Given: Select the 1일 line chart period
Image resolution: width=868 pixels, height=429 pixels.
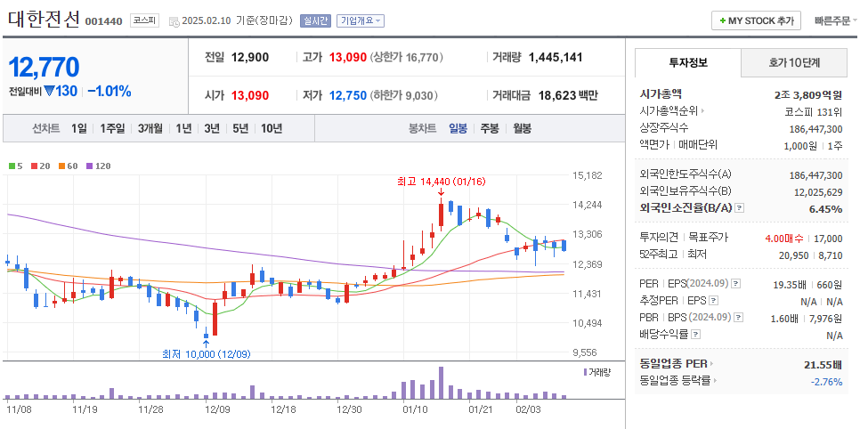Looking at the screenshot, I should tap(79, 128).
